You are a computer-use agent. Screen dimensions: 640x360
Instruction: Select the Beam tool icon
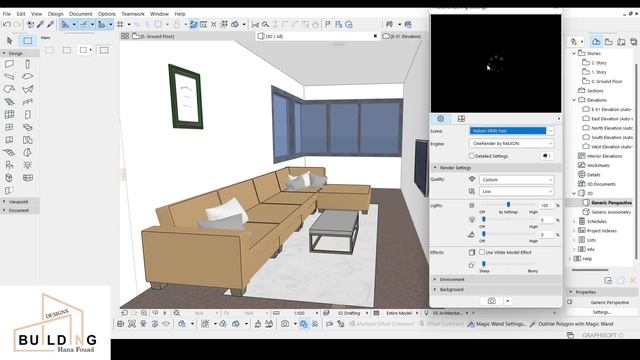[9, 76]
